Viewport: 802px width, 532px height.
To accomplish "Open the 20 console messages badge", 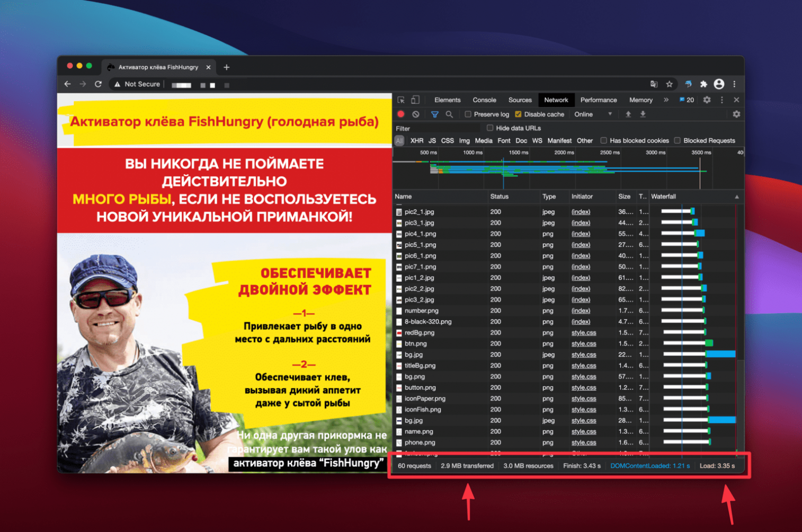I will [687, 100].
